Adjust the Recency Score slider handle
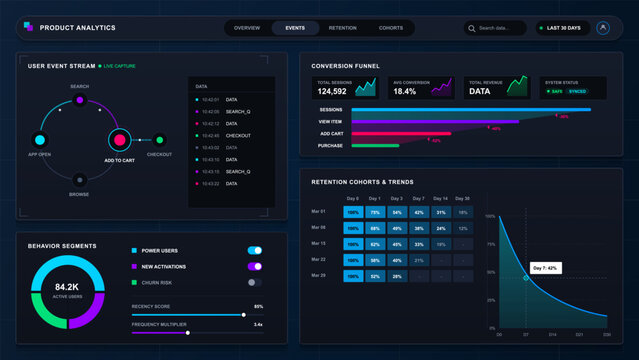The image size is (639, 360). point(244,315)
